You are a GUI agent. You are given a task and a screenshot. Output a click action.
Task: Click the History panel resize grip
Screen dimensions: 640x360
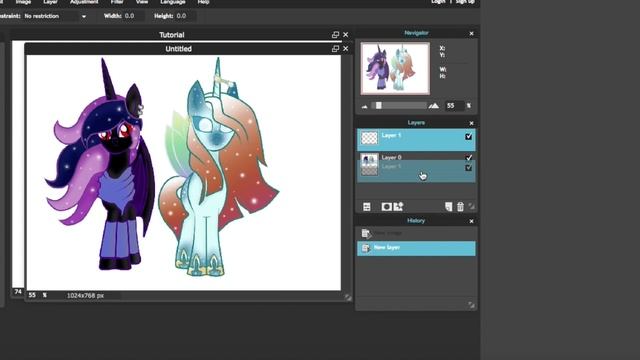coord(471,305)
